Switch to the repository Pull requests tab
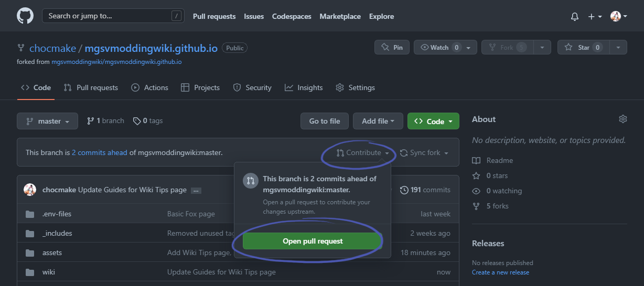The width and height of the screenshot is (644, 286). coord(91,87)
